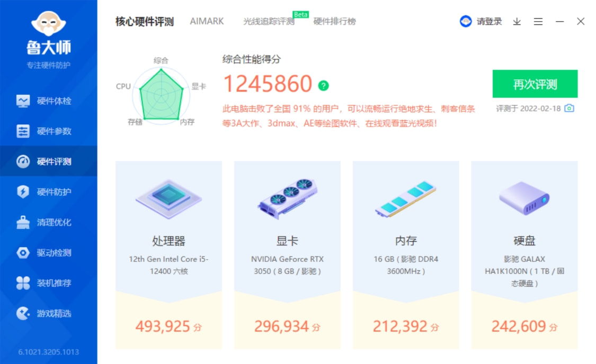Viewport: 596px width, 364px height.
Task: Open the 游戏精选 featured games section
Action: (x=45, y=314)
